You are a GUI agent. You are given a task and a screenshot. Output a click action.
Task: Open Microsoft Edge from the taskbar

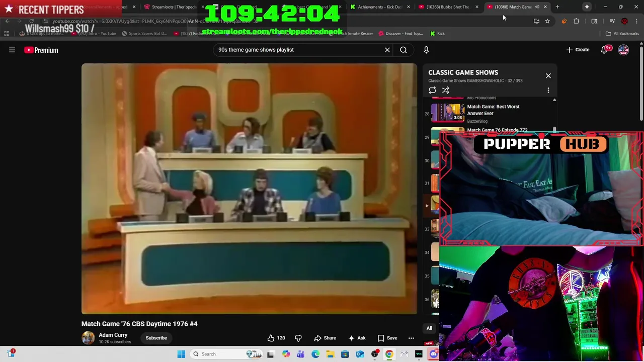coord(315,354)
